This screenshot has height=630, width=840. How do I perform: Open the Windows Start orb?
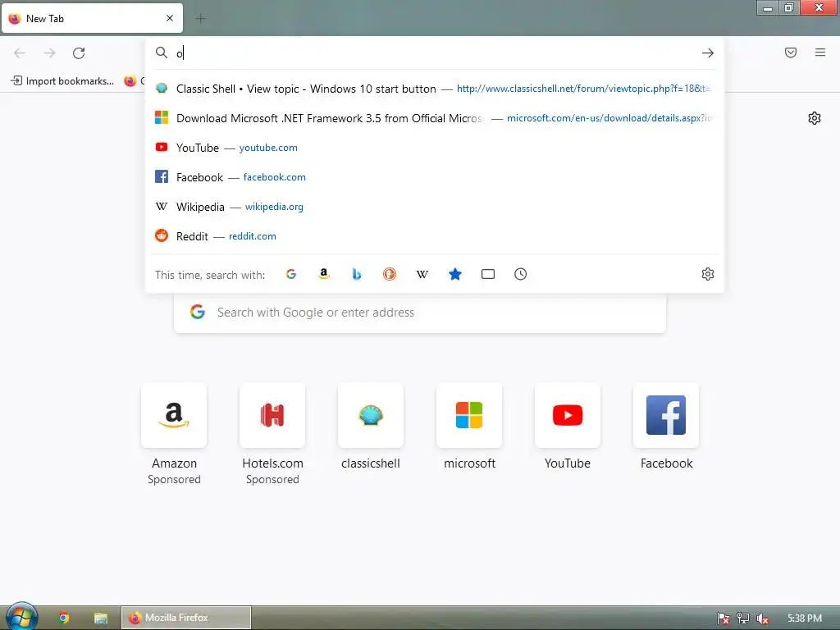(x=21, y=617)
